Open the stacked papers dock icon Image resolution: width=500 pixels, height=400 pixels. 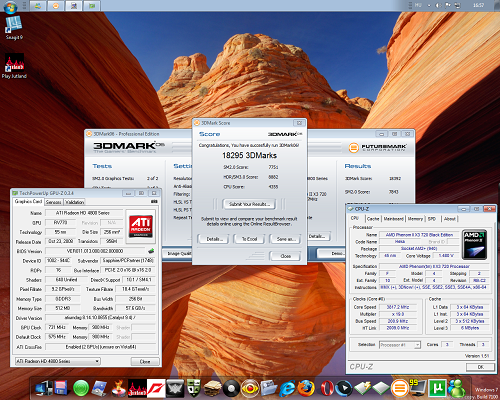coord(212,388)
